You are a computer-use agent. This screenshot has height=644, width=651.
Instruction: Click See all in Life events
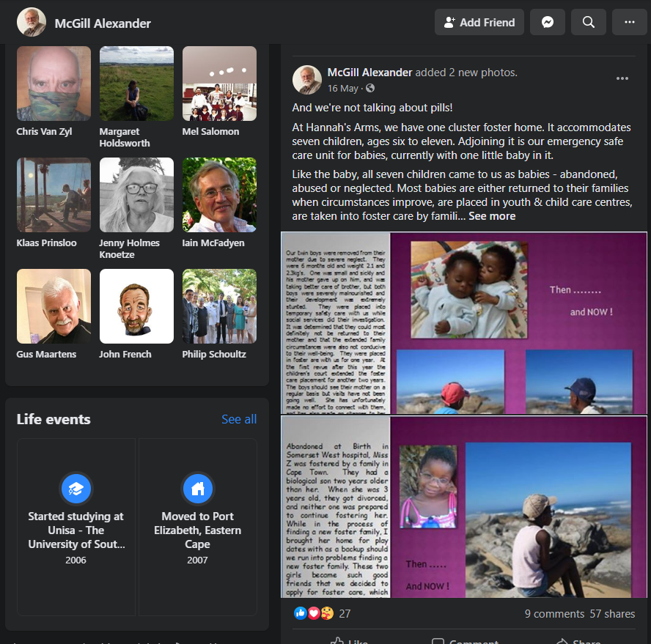[x=239, y=419]
